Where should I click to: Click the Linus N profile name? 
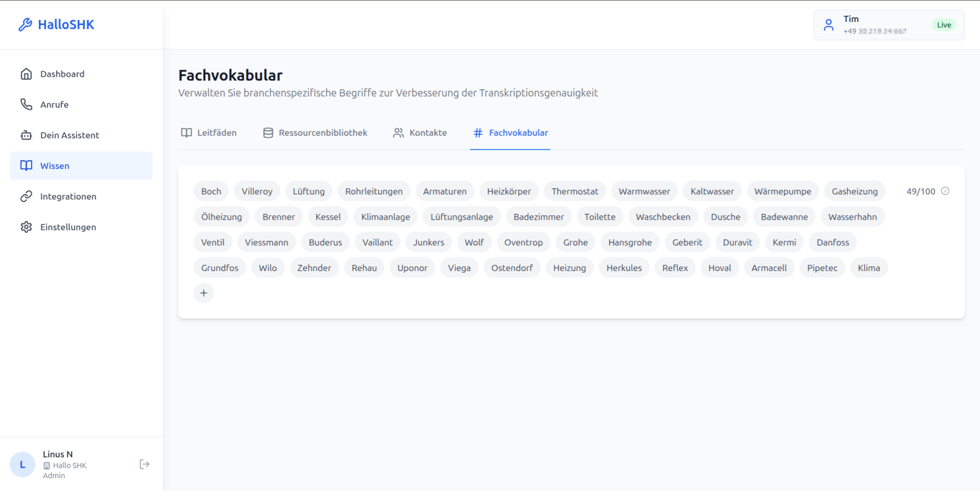tap(57, 454)
